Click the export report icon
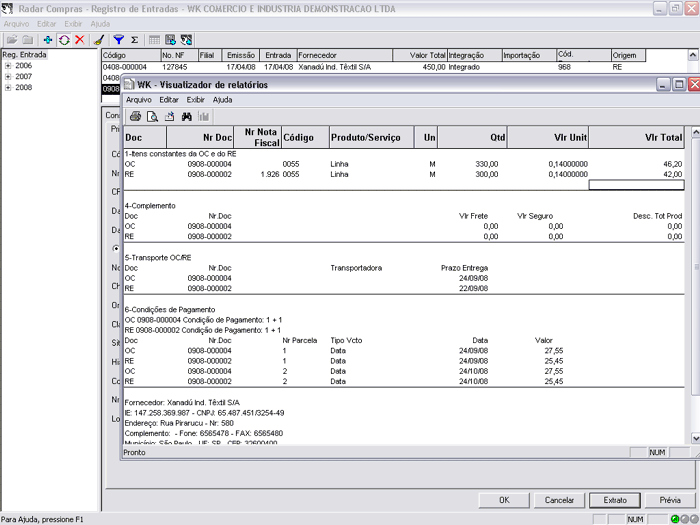This screenshot has height=525, width=700. 170,117
